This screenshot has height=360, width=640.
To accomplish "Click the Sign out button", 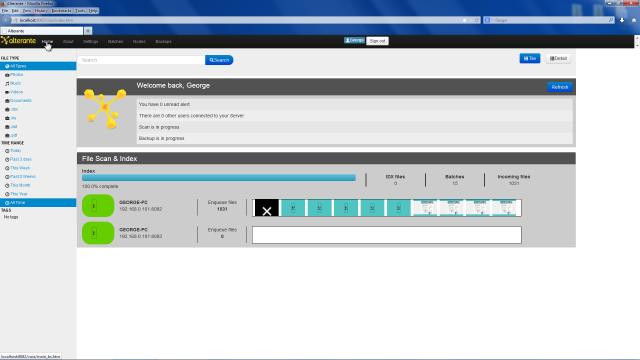I will (377, 41).
